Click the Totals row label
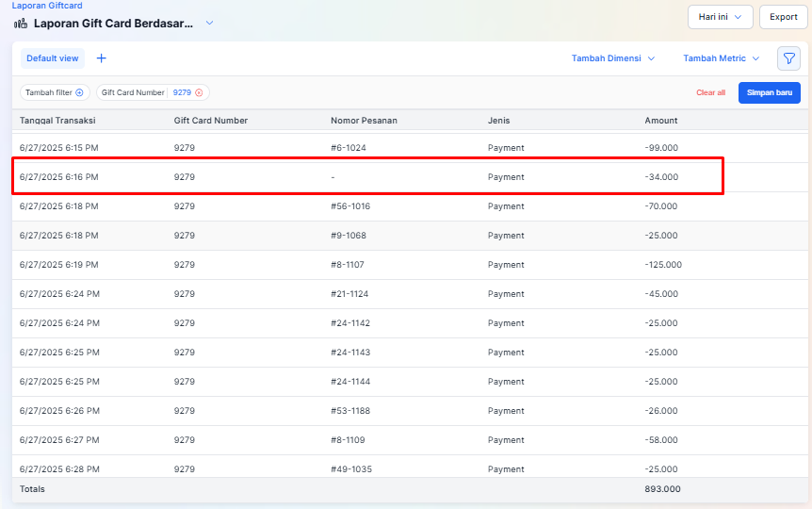Viewport: 812px width, 509px height. tap(32, 489)
